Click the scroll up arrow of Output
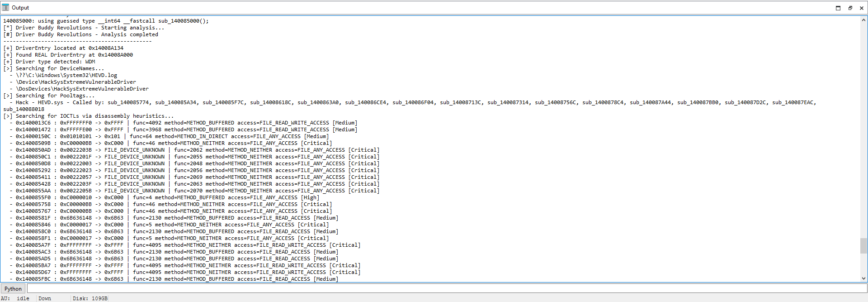 point(864,20)
